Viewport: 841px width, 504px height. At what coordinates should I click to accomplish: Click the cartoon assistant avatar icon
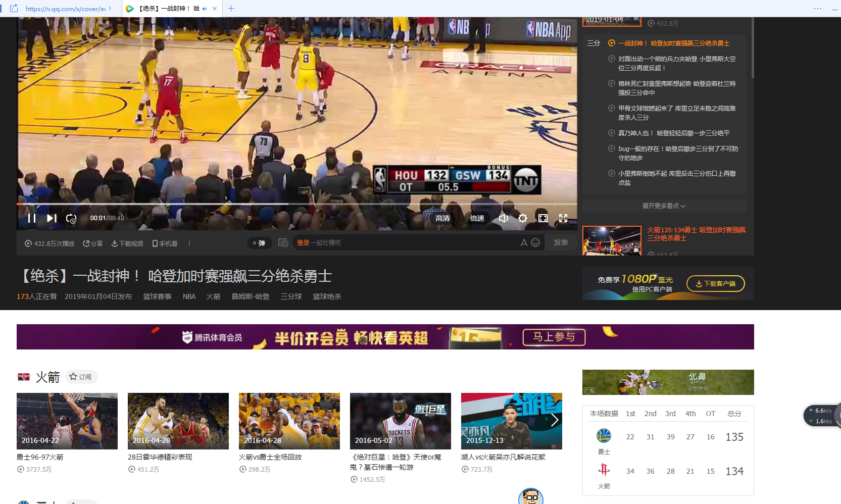pos(531,496)
